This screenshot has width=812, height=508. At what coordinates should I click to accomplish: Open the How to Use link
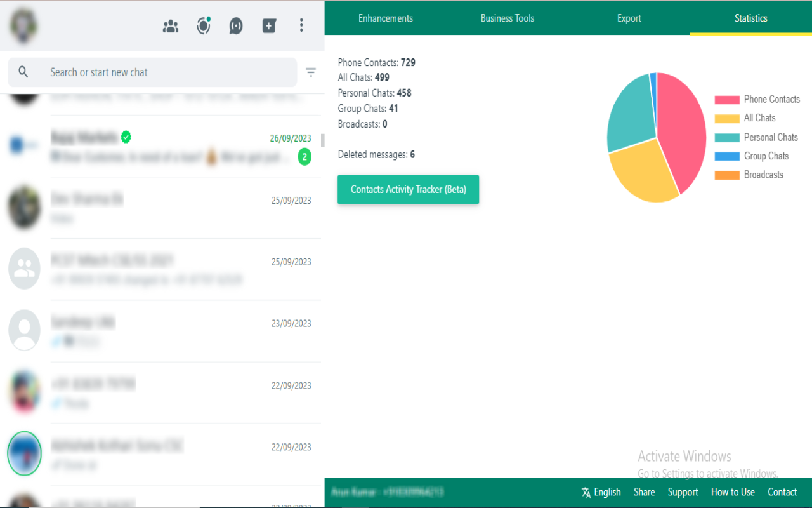[733, 492]
